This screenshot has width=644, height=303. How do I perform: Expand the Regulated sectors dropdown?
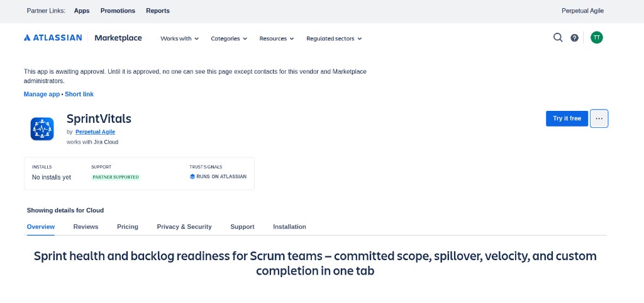pos(334,38)
